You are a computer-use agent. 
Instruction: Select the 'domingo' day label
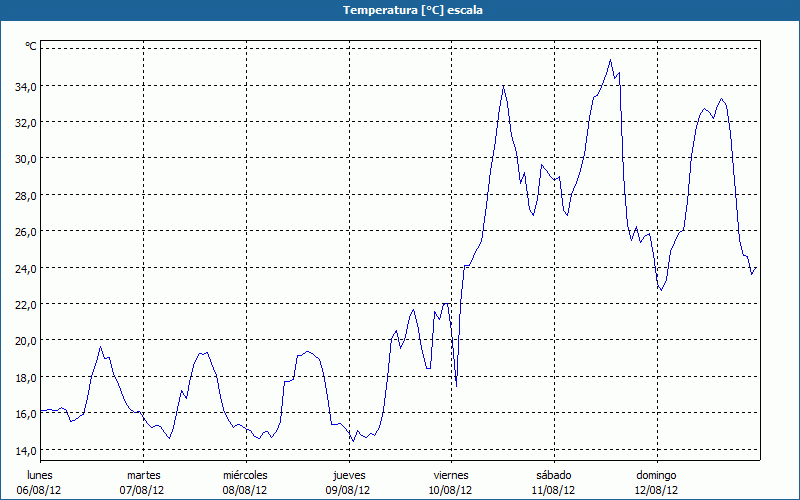[x=656, y=475]
